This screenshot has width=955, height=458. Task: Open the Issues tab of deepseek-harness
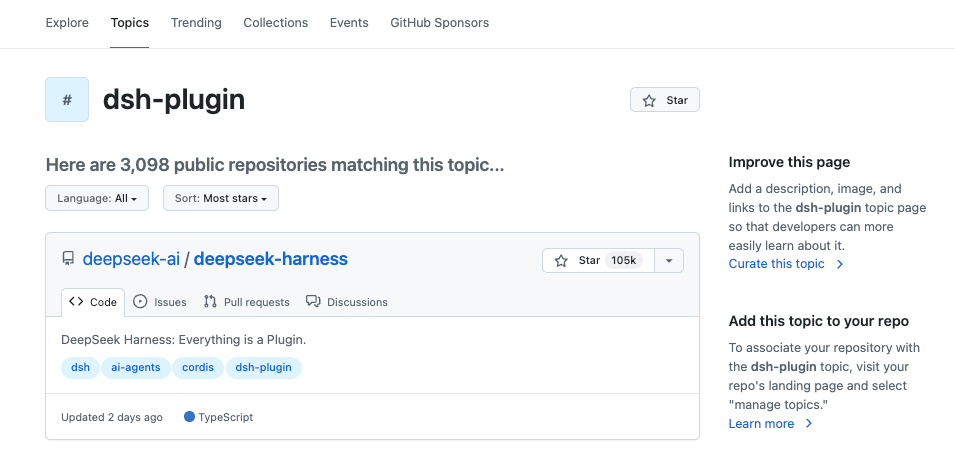point(160,302)
